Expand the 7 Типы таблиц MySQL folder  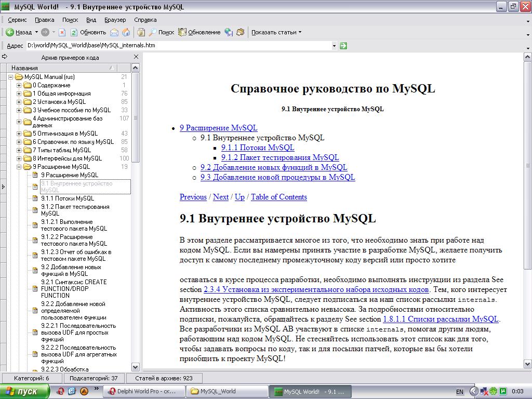19,150
